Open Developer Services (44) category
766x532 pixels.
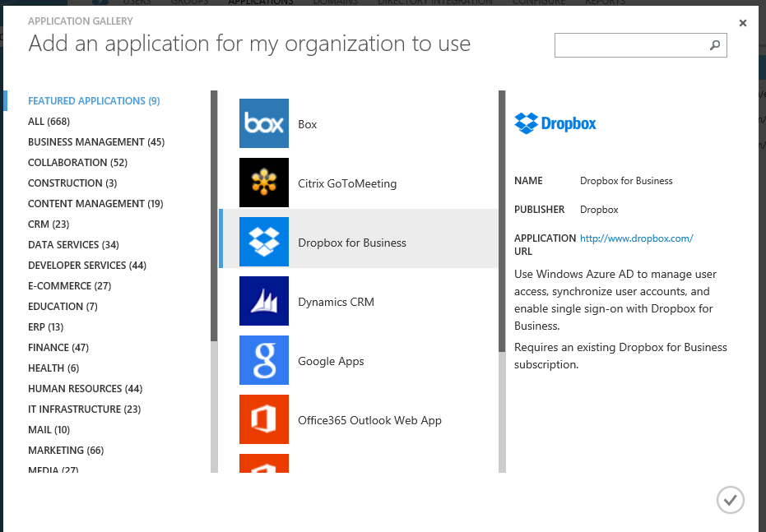[x=87, y=265]
